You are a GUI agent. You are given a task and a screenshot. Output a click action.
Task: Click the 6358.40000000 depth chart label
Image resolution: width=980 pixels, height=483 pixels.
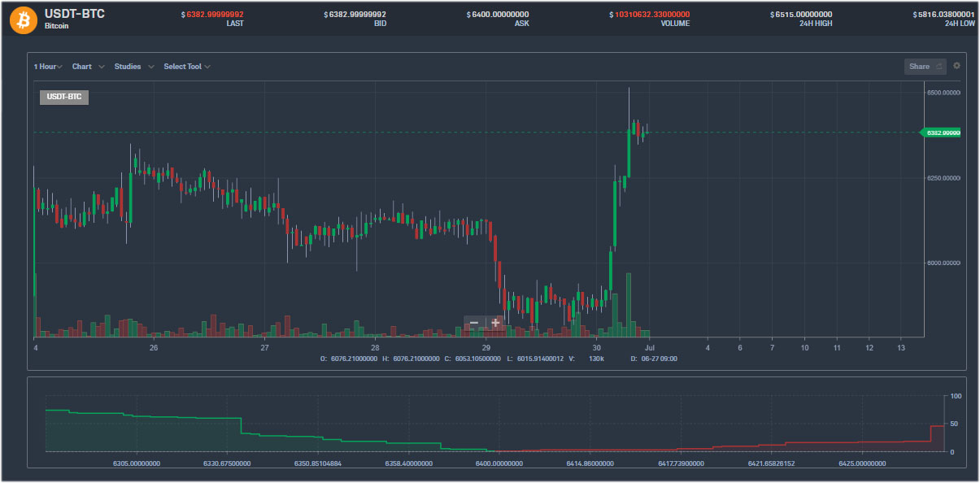[408, 463]
